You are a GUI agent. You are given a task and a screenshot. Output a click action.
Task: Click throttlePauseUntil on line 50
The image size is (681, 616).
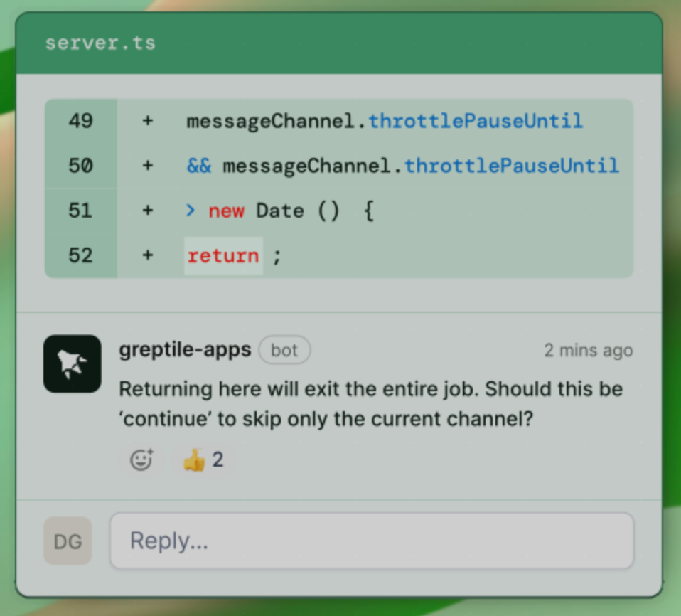coord(512,166)
